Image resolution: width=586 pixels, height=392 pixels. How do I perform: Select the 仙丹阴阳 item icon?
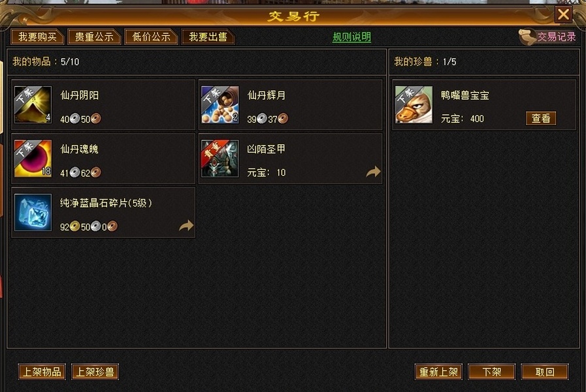(x=33, y=105)
